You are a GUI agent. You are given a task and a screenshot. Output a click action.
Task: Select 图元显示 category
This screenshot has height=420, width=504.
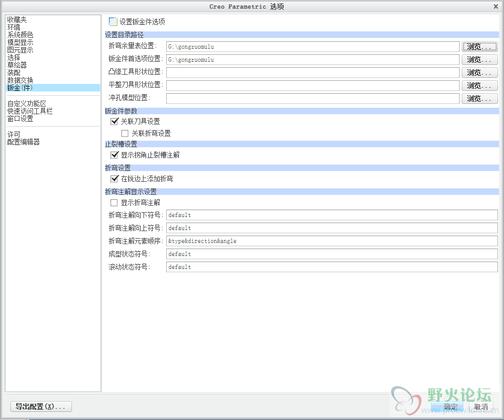tap(20, 50)
